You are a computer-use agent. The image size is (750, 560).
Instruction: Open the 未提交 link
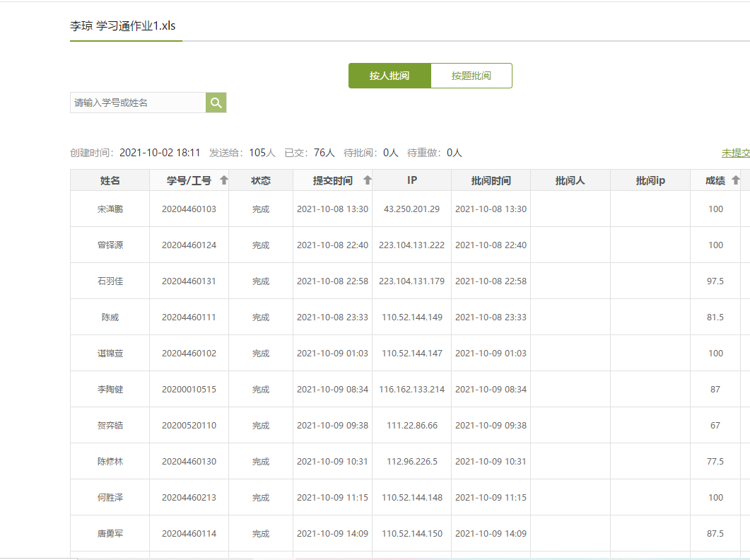point(735,153)
